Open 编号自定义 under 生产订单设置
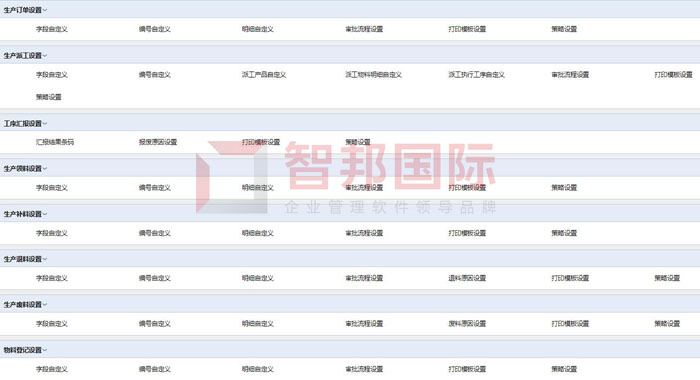Viewport: 700px width, 380px height. [154, 29]
